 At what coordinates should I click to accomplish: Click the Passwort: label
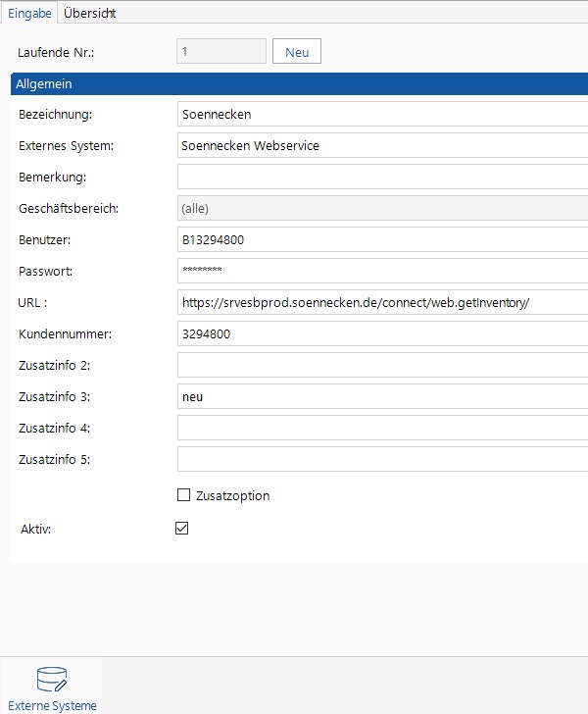(45, 272)
